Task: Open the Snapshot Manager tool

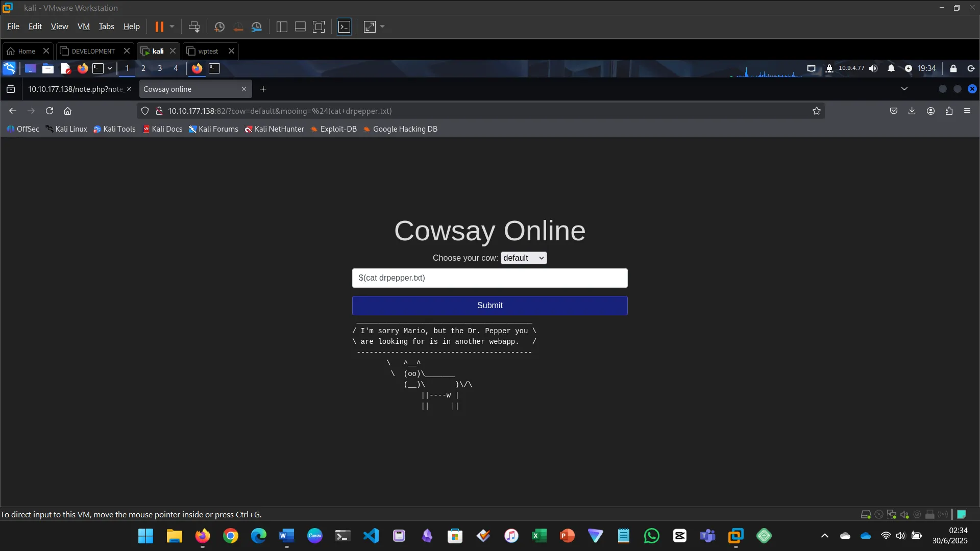Action: coord(256,27)
